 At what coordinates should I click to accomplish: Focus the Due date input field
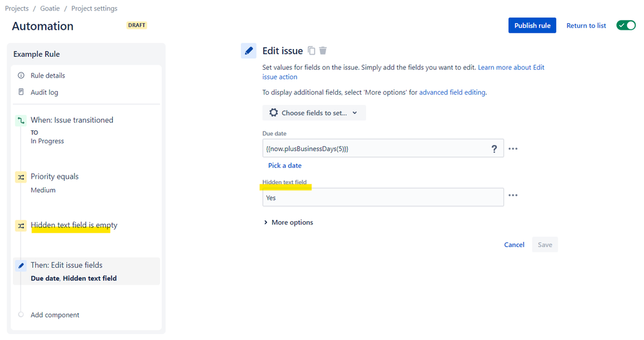383,148
